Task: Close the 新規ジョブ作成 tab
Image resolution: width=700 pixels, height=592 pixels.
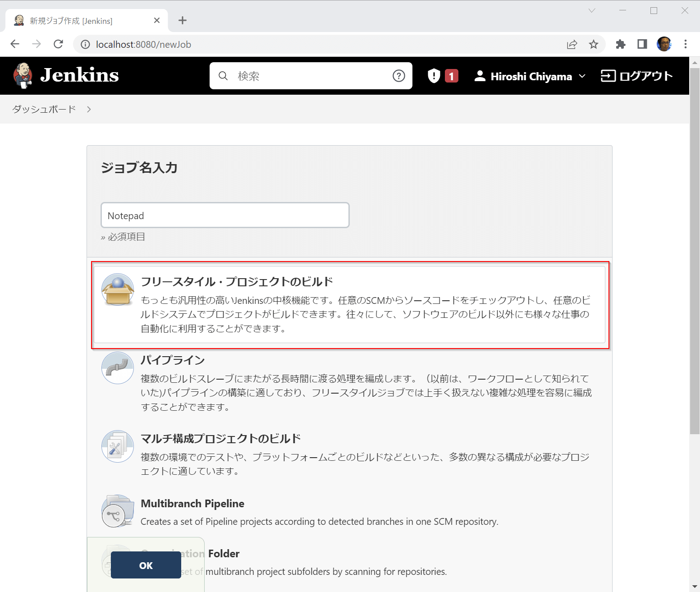Action: click(x=157, y=20)
